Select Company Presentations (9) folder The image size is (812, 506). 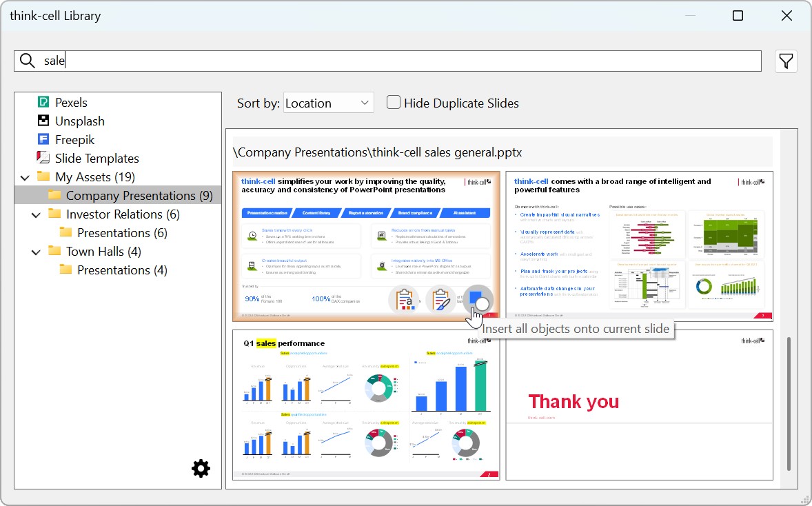pyautogui.click(x=139, y=196)
